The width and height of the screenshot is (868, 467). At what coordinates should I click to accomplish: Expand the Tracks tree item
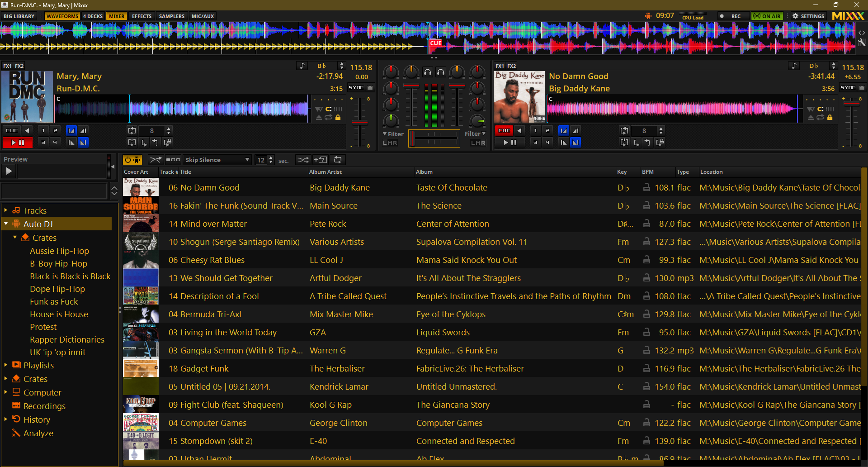coord(5,210)
